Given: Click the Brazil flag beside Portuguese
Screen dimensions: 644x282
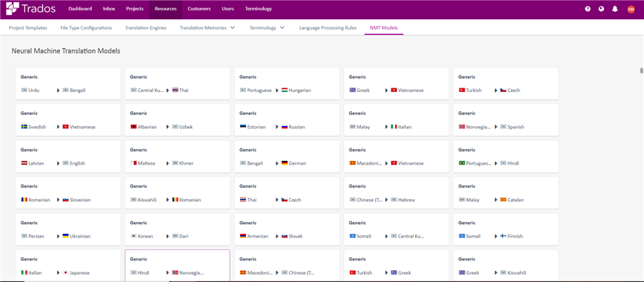Looking at the screenshot, I should 462,163.
